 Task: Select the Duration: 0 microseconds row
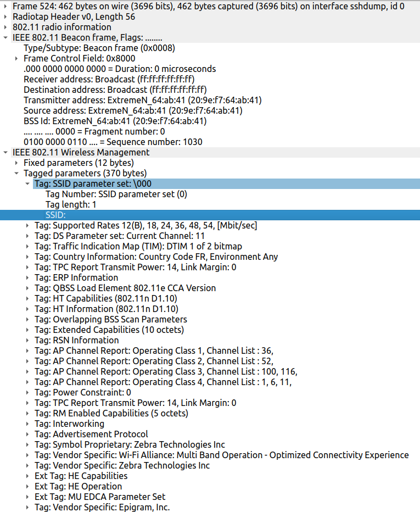click(210, 69)
